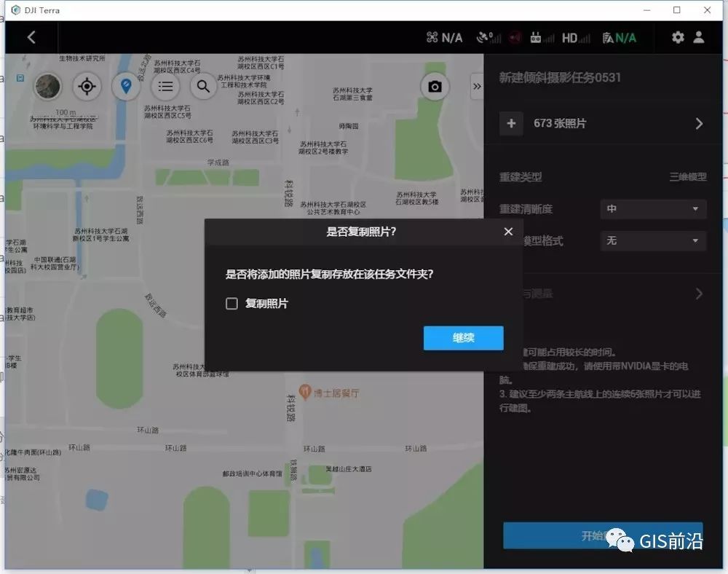Open the map base layer thumbnail circle
Screen dimensions: 728x574
(47, 87)
